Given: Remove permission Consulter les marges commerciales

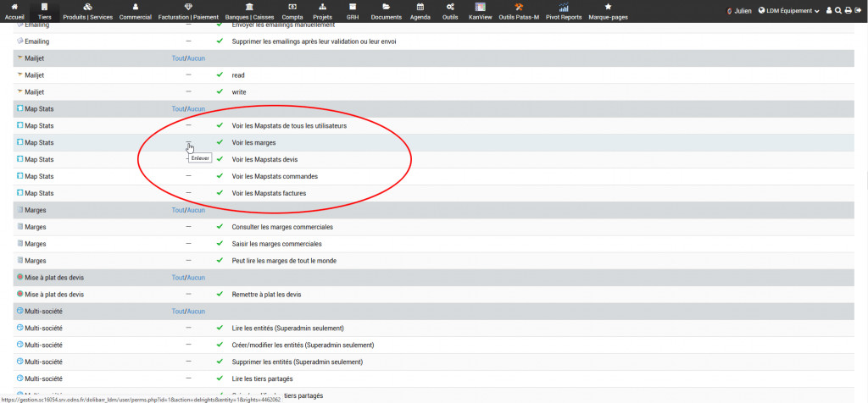Looking at the screenshot, I should pos(189,227).
